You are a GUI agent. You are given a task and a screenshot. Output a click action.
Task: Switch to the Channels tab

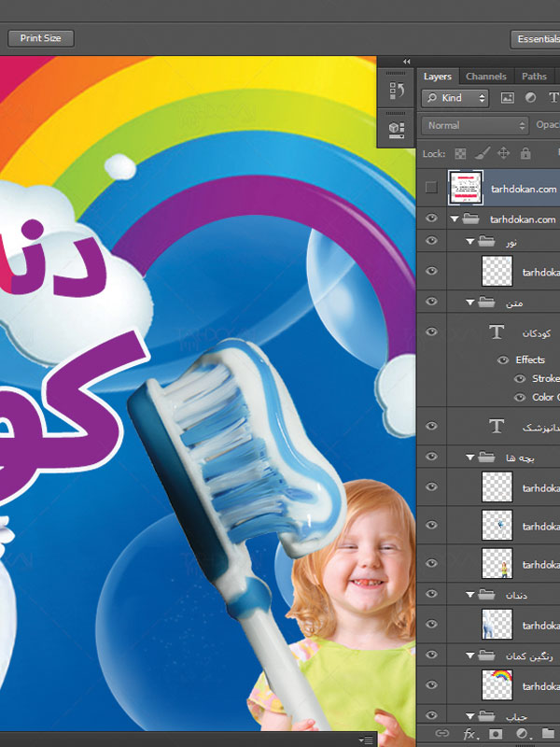click(x=485, y=77)
